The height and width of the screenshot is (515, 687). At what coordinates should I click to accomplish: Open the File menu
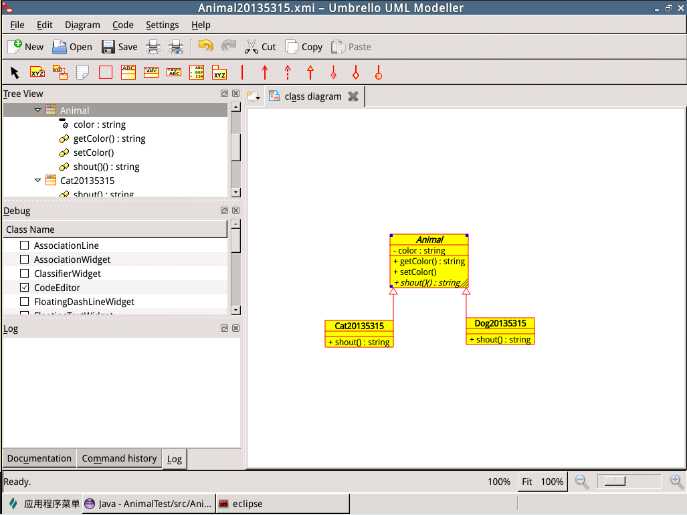[x=17, y=25]
